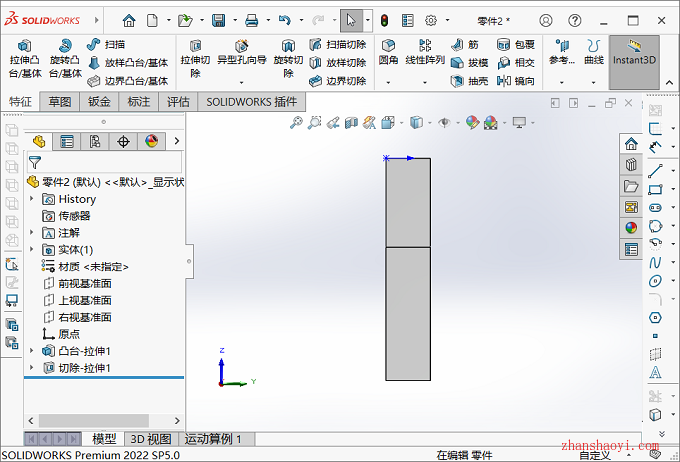Select Boundary Boss/Base (边界凸台/基体)
Image resolution: width=680 pixels, height=462 pixels.
coord(128,81)
